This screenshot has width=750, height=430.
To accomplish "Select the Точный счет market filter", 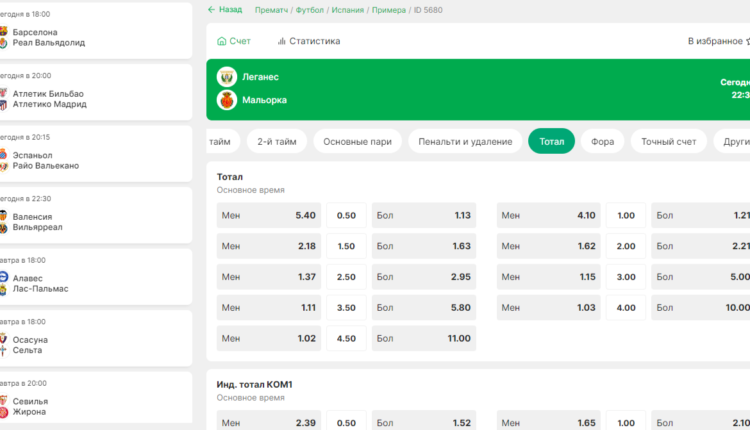I will (x=668, y=142).
